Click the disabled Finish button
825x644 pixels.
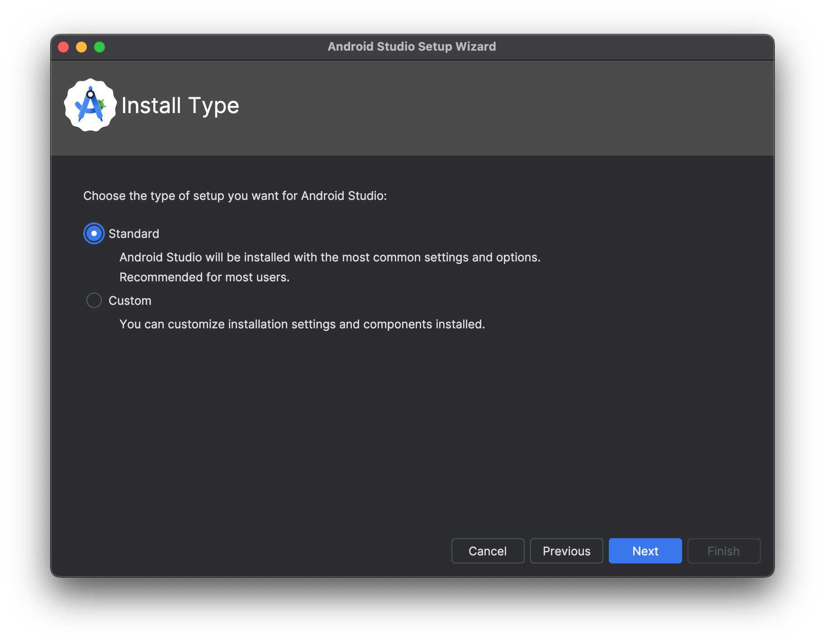coord(724,551)
